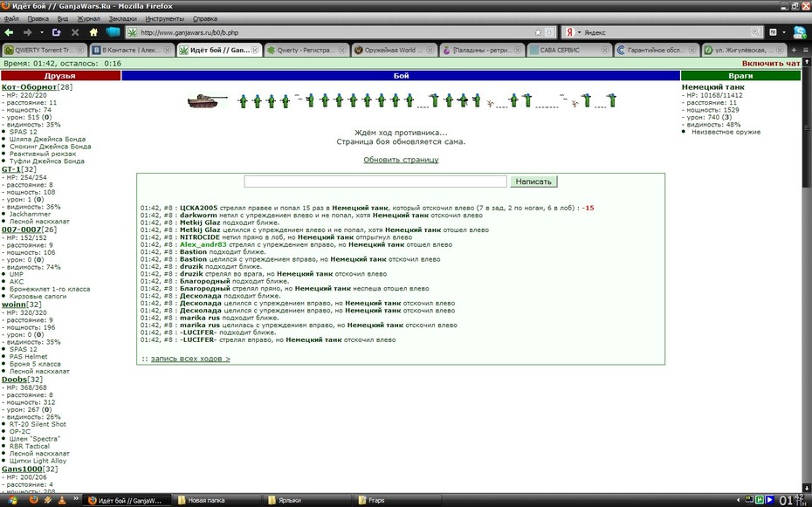Image resolution: width=812 pixels, height=507 pixels.
Task: Click the reload page toolbar icon
Action: 57,32
